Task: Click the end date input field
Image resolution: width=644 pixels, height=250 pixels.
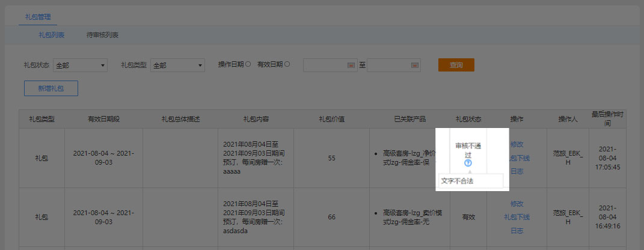Action: pos(393,66)
